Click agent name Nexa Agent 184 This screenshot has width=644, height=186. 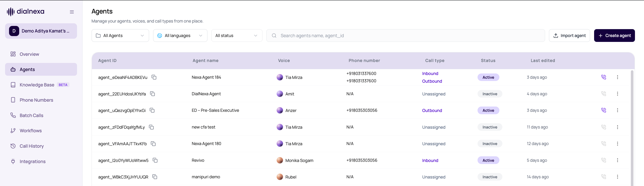pos(206,77)
